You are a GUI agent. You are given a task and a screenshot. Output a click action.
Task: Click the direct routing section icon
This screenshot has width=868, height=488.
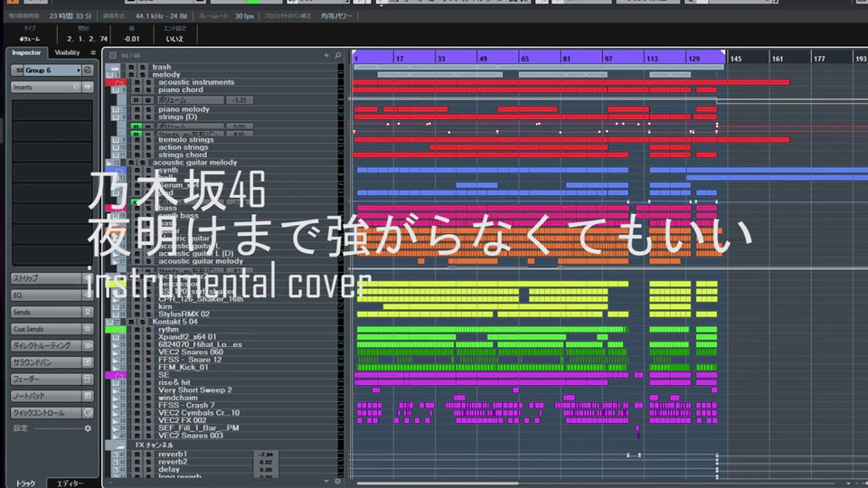88,345
